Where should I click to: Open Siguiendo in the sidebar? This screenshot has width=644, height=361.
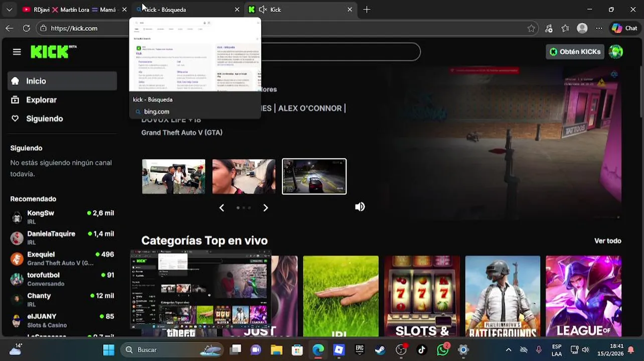tap(62, 119)
